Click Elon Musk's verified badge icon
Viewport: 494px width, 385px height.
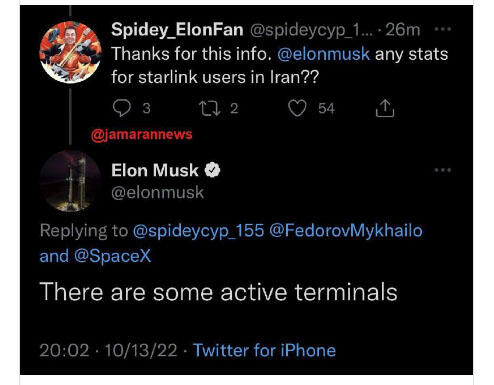[x=212, y=170]
